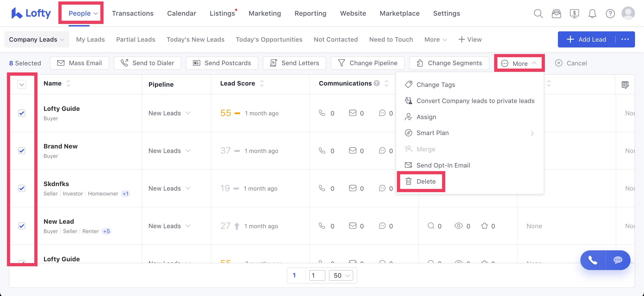
Task: Uncheck the New Lead row checkbox
Action: (22, 226)
